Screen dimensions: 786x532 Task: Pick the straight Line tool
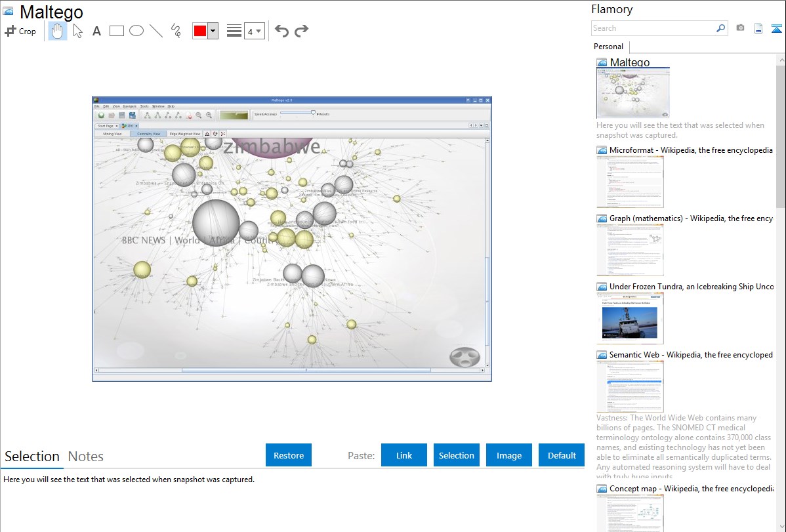click(156, 31)
